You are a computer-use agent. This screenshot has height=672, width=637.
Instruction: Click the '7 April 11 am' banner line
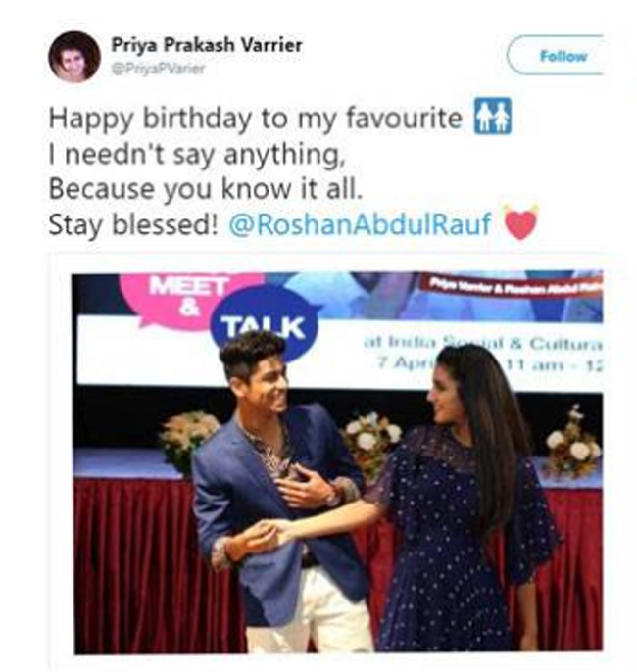(x=490, y=364)
